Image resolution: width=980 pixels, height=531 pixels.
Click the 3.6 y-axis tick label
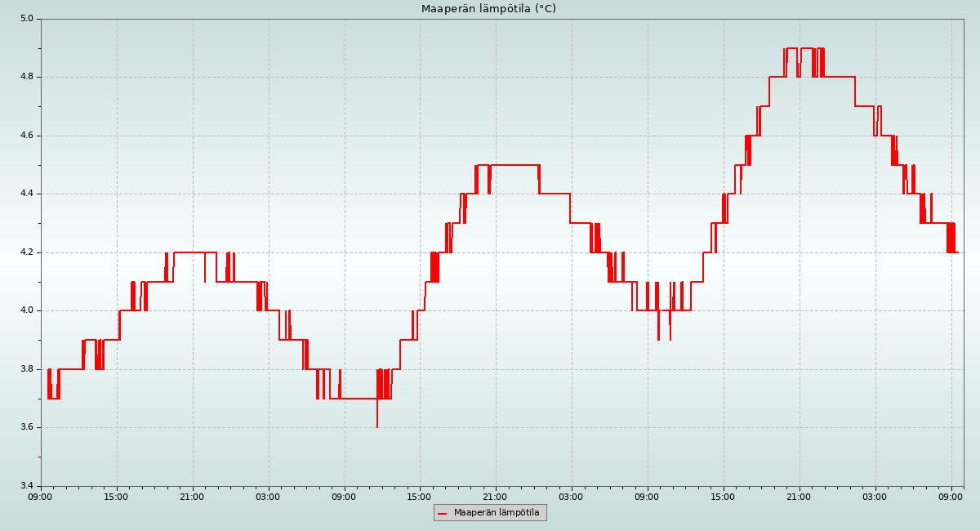[26, 427]
